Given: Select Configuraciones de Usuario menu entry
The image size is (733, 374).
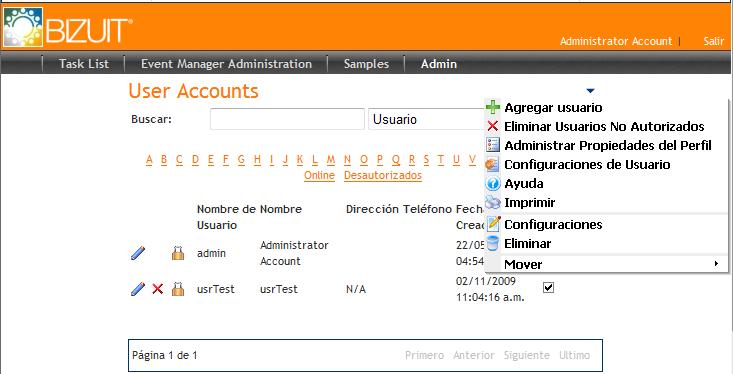Looking at the screenshot, I should 587,165.
